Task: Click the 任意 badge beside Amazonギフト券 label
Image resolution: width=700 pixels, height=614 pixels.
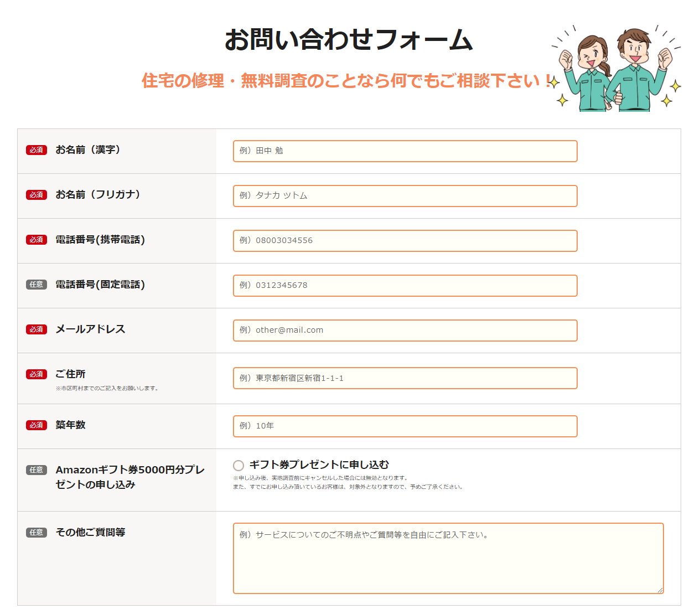Action: (x=37, y=470)
